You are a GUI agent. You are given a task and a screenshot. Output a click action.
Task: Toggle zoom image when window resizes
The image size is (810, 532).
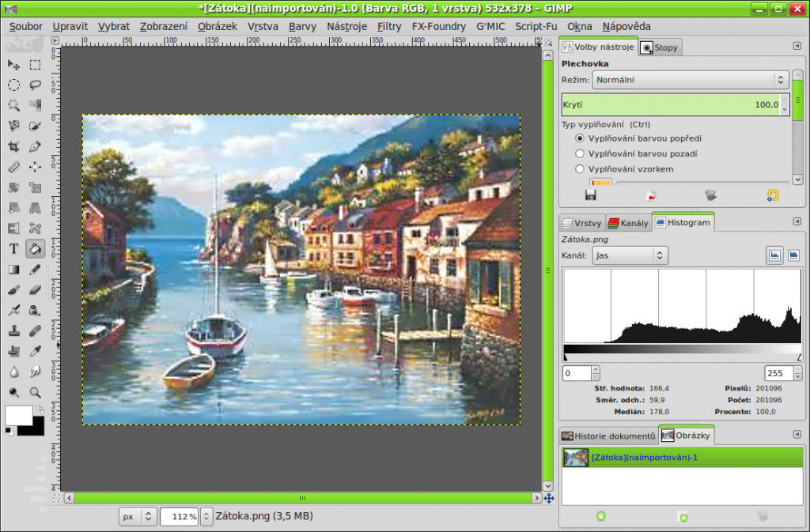click(548, 43)
